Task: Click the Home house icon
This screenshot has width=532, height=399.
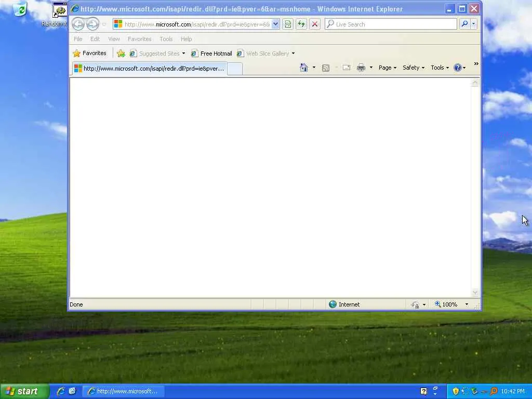Action: pos(303,68)
